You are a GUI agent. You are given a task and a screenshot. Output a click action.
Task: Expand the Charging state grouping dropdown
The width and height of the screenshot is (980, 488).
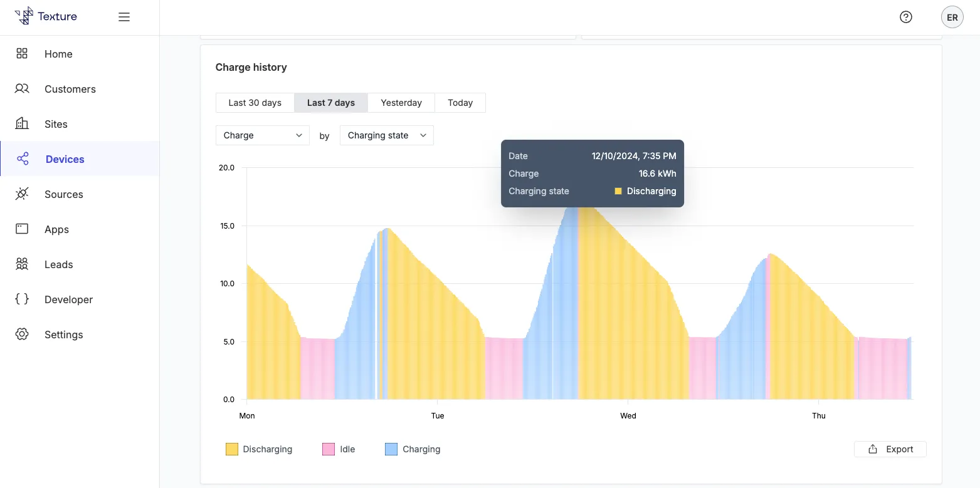click(x=386, y=135)
